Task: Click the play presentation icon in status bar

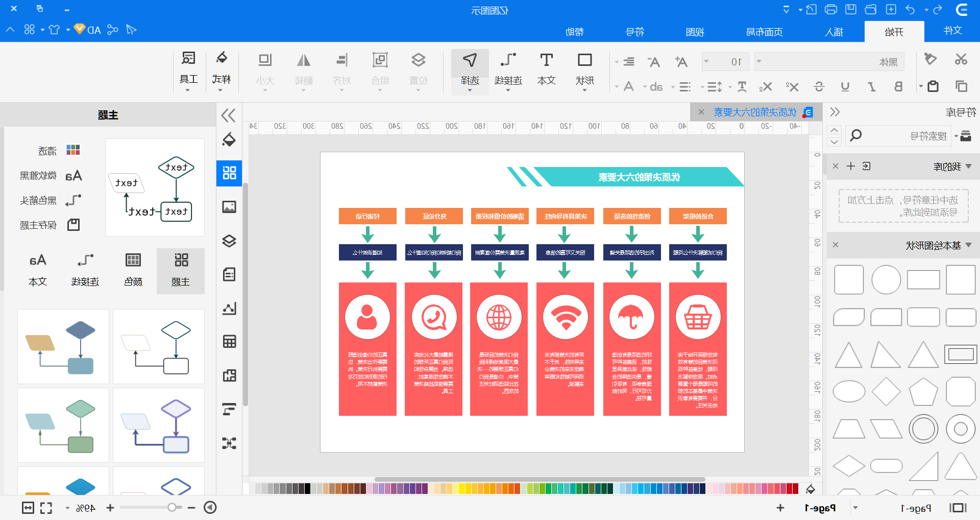Action: click(210, 507)
